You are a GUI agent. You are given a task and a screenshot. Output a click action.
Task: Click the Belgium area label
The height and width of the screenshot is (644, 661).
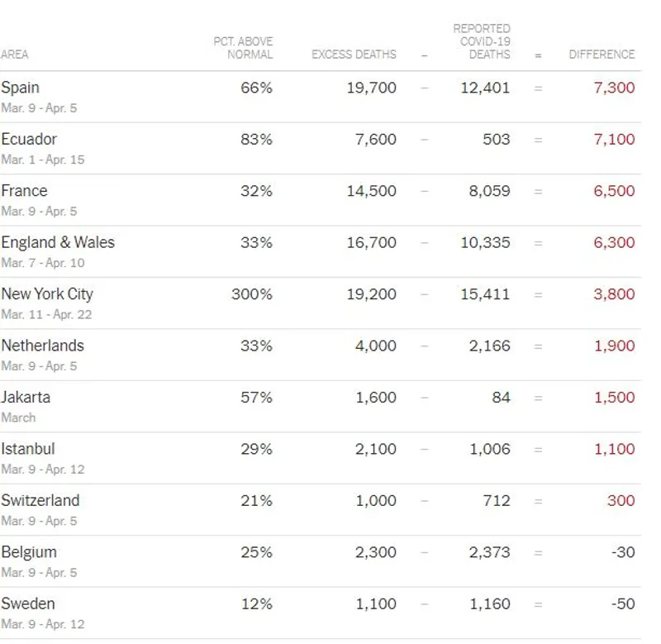(29, 552)
